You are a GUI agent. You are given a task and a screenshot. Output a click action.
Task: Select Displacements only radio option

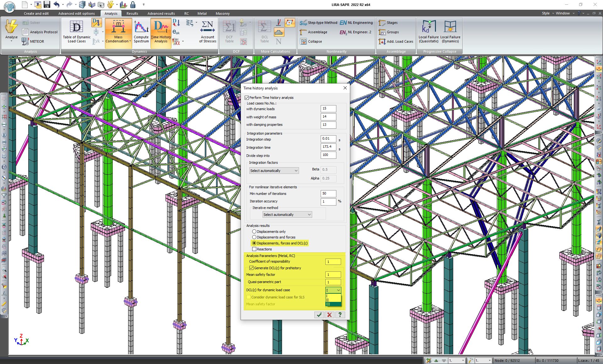254,232
